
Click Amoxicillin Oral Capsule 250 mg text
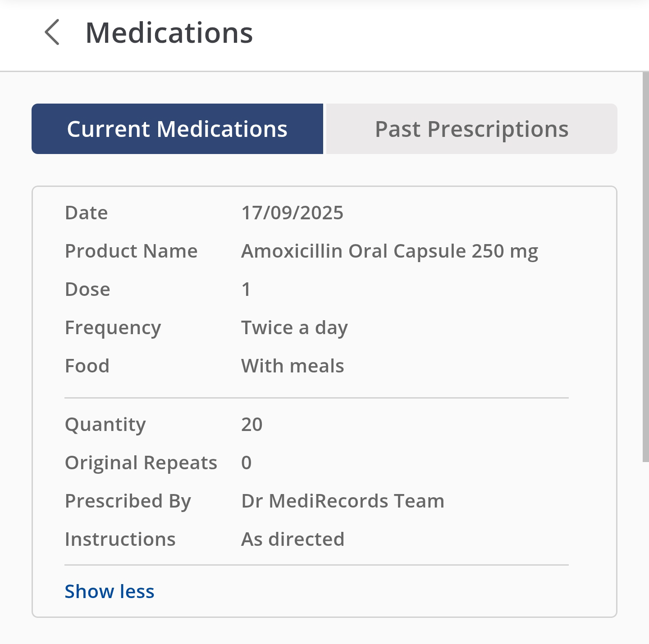(389, 251)
